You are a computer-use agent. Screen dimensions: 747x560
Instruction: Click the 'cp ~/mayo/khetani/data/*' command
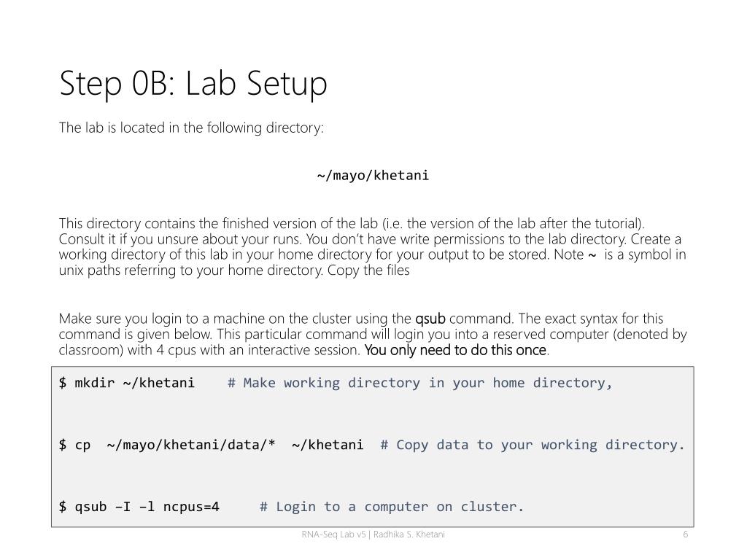pyautogui.click(x=167, y=445)
